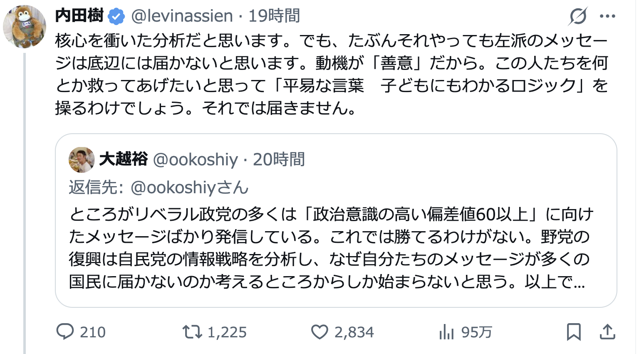Bookmark this tweet
Viewport: 644px width, 354px height.
tap(574, 332)
